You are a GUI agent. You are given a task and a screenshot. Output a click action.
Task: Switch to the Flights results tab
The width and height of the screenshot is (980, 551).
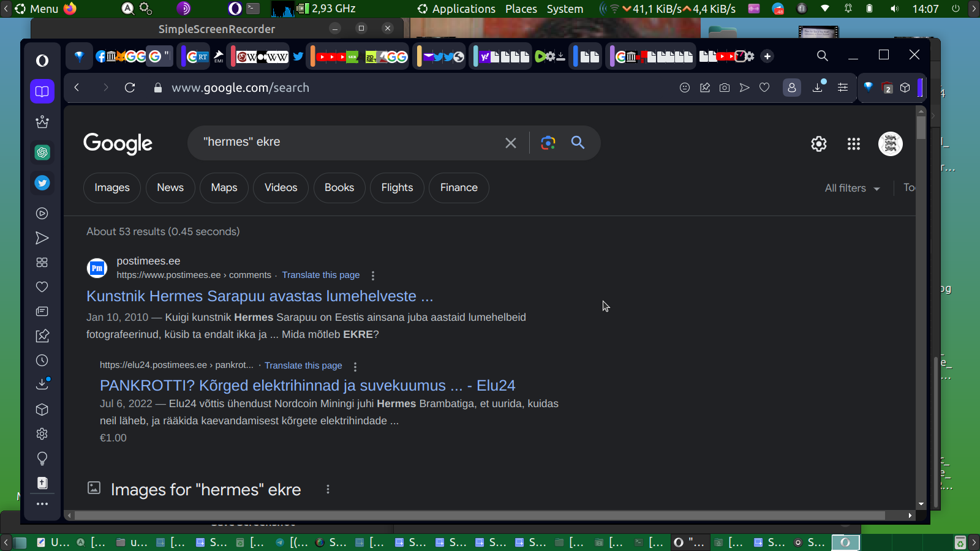point(398,187)
